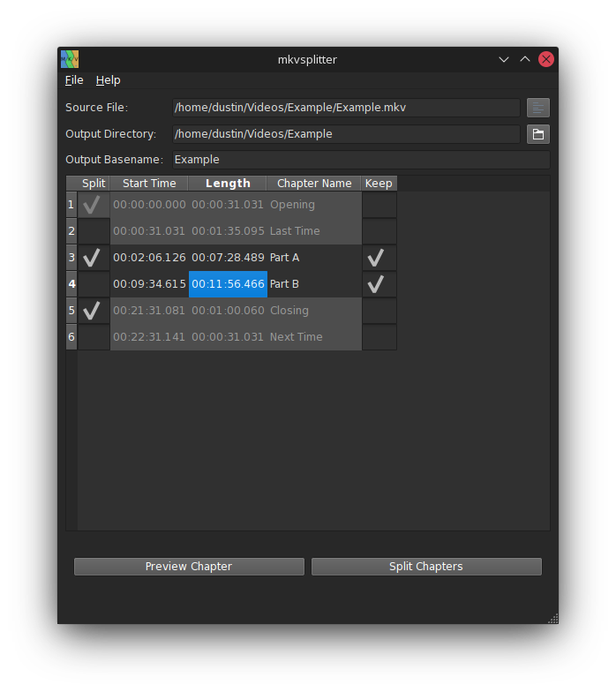Check Keep for Opening chapter
Viewport: 616px width, 692px height.
coord(379,205)
